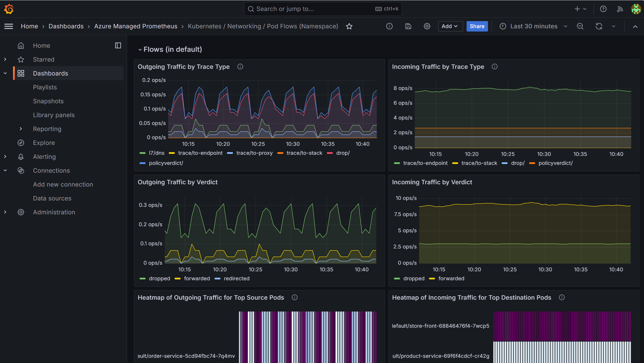Open dashboard insights info icon
The image size is (644, 363).
[389, 26]
